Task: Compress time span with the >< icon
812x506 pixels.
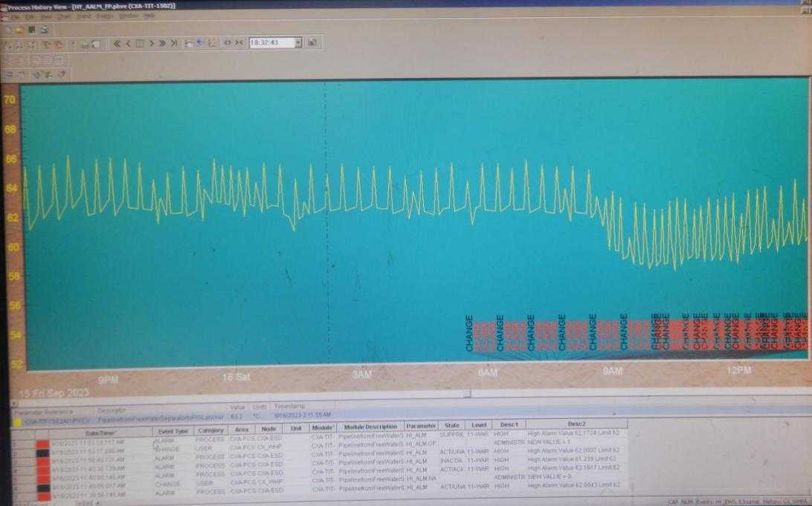Action: point(239,43)
